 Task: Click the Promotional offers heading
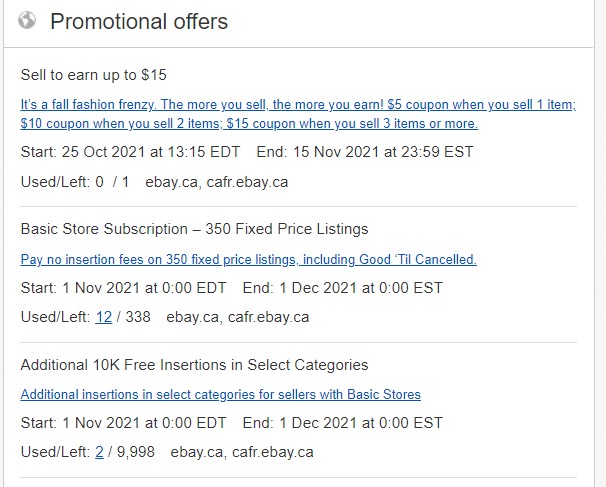coord(139,21)
